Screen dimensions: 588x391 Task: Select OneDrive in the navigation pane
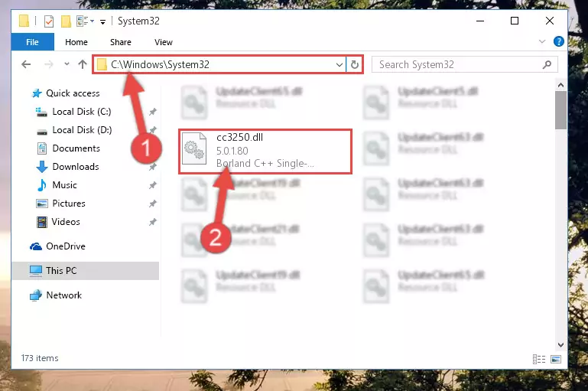click(x=66, y=246)
